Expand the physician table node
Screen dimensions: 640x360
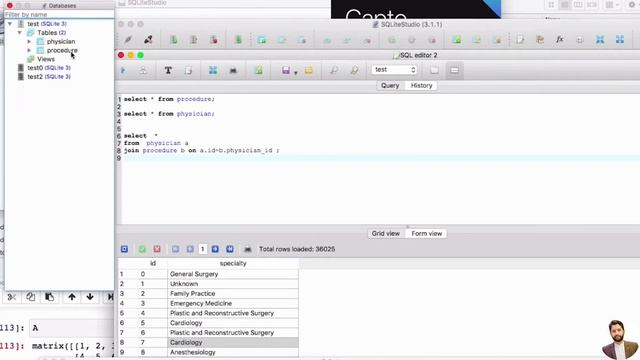click(29, 42)
